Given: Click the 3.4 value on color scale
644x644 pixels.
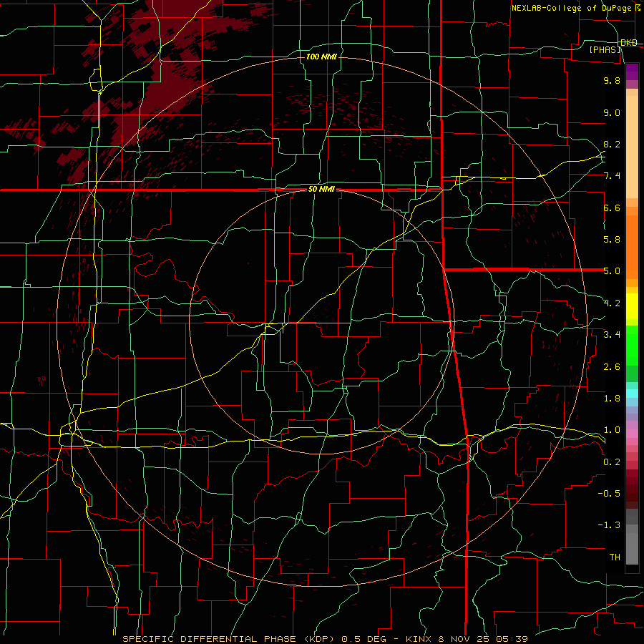Looking at the screenshot, I should (612, 335).
